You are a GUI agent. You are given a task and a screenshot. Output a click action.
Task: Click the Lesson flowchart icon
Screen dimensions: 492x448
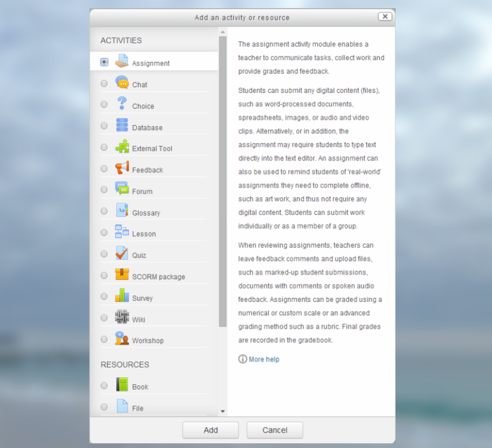122,232
